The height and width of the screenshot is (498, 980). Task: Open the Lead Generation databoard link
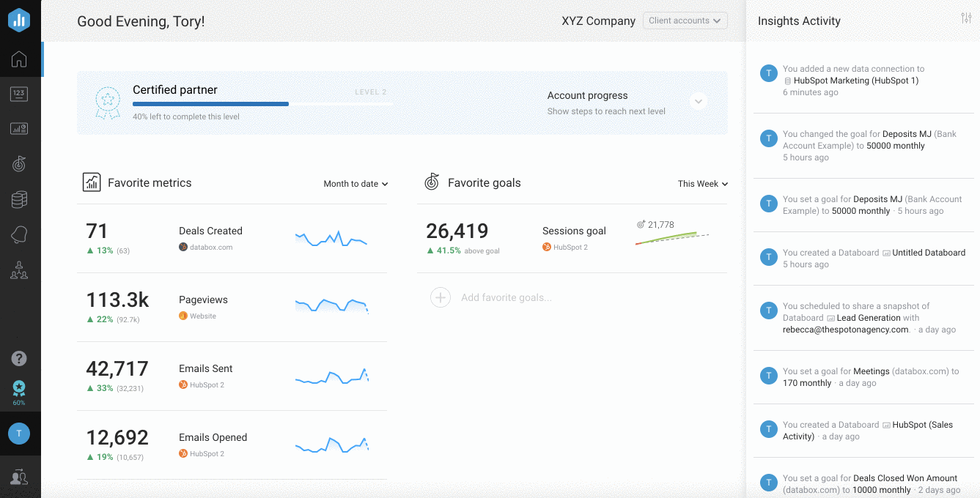pyautogui.click(x=869, y=318)
